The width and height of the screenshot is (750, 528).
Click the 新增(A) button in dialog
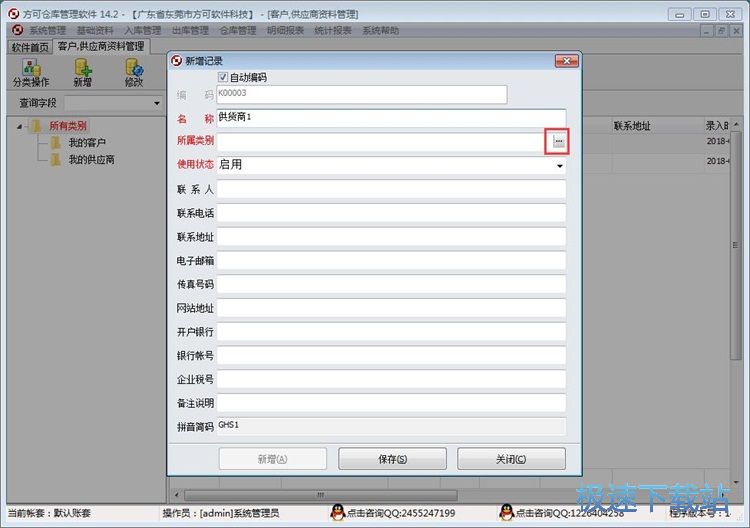(273, 459)
